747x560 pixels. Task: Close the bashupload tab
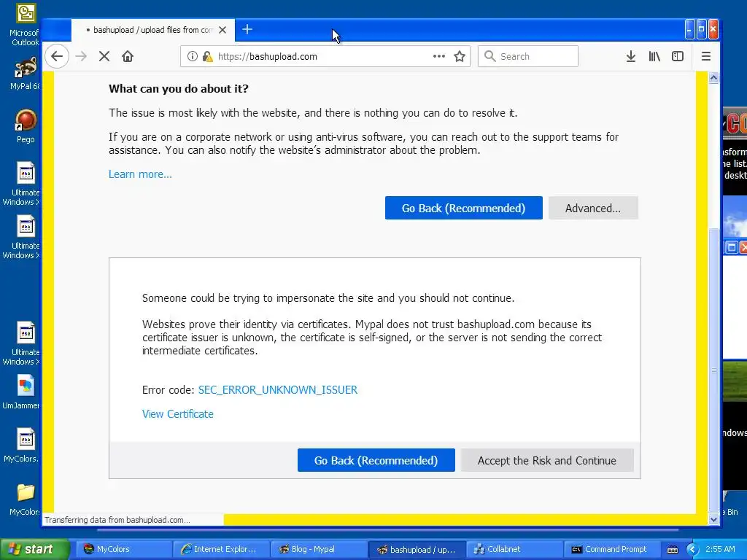tap(222, 30)
